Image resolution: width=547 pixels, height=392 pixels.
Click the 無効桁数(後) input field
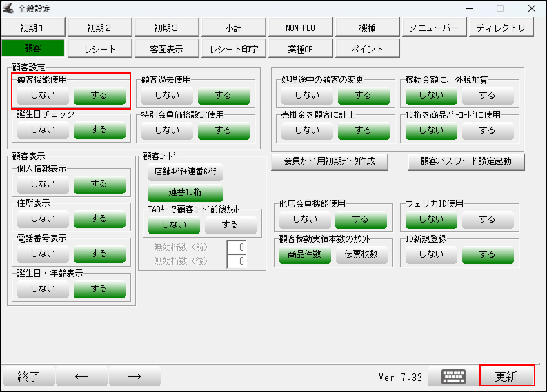coord(237,261)
